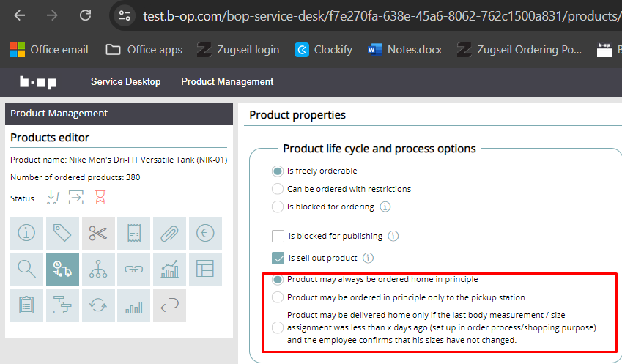Click the chain link tile
Image resolution: width=622 pixels, height=364 pixels.
click(x=134, y=270)
